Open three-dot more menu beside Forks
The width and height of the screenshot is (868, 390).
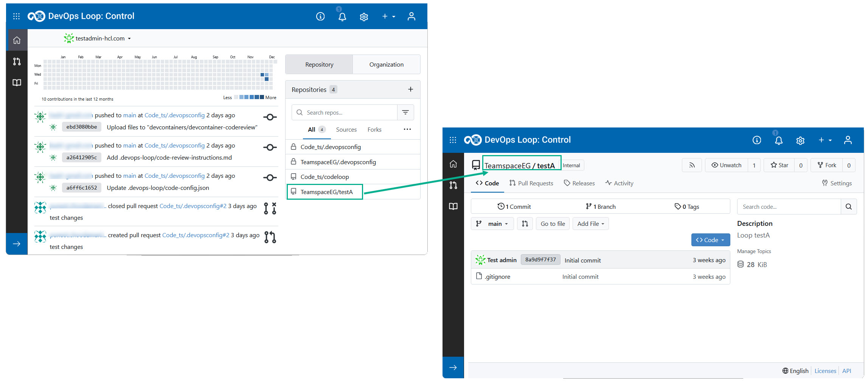coord(407,129)
